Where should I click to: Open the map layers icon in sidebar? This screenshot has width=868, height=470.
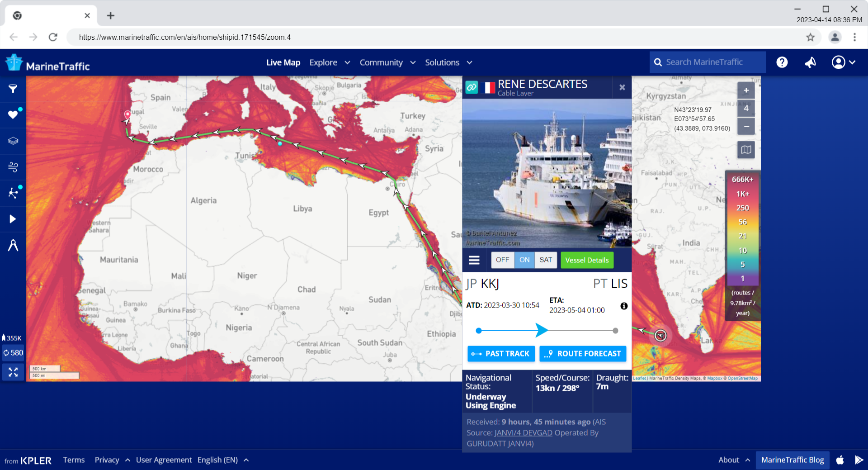click(x=13, y=141)
